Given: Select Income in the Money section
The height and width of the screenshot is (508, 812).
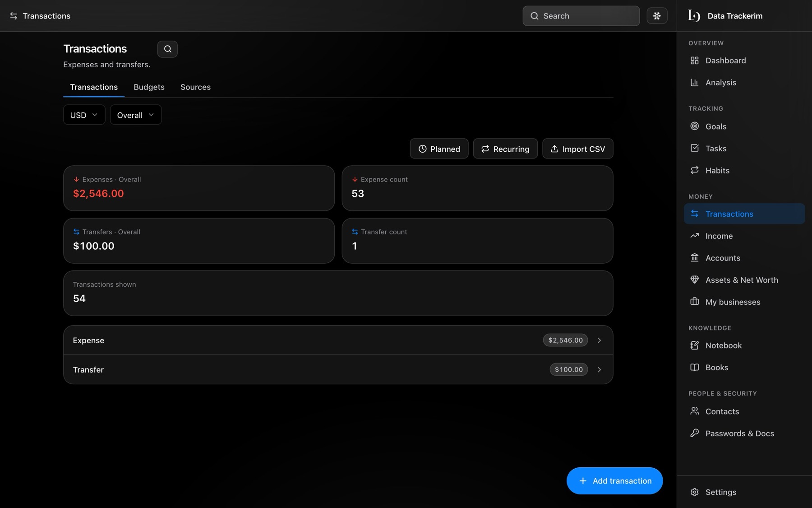Looking at the screenshot, I should (x=744, y=236).
